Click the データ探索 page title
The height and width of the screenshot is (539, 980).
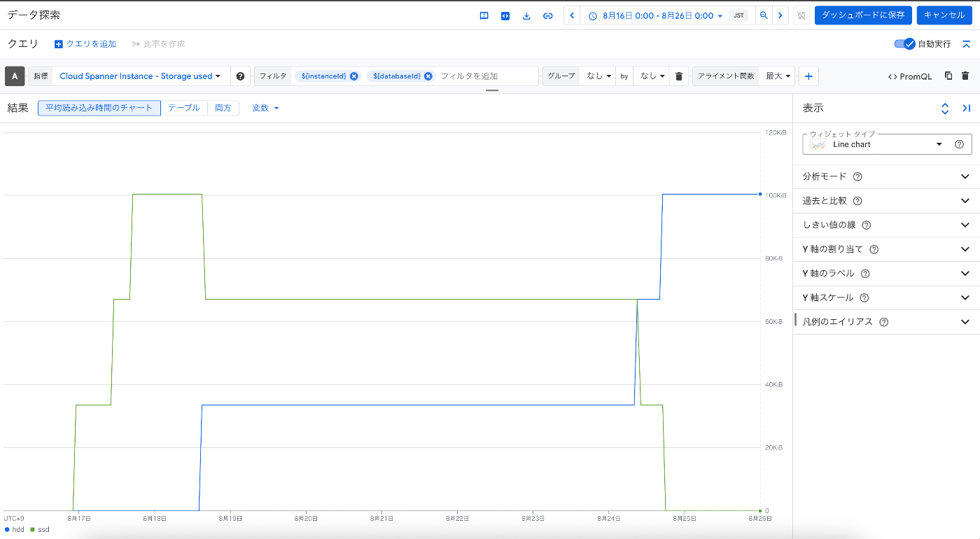[34, 15]
